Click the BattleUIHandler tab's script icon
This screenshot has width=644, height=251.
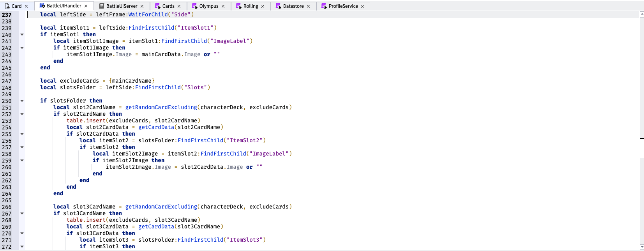pyautogui.click(x=42, y=6)
